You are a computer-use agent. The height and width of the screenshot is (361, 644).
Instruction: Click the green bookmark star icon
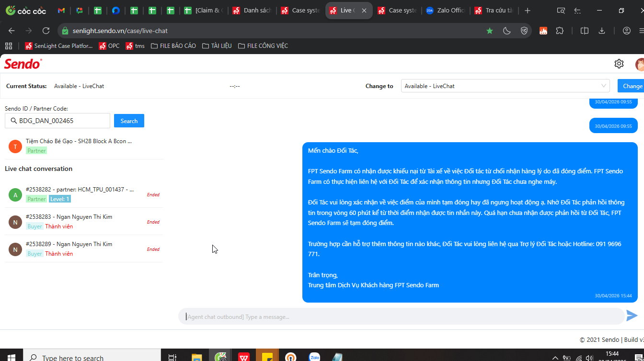(490, 31)
